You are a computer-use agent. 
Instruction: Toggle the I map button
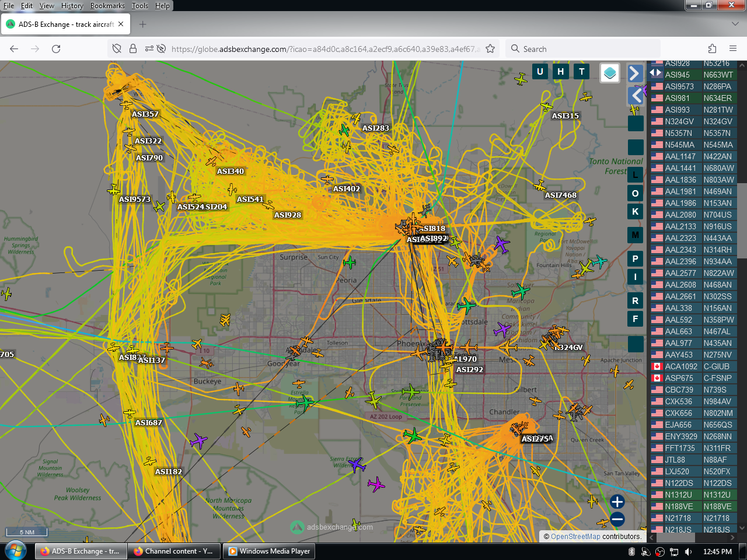point(636,276)
